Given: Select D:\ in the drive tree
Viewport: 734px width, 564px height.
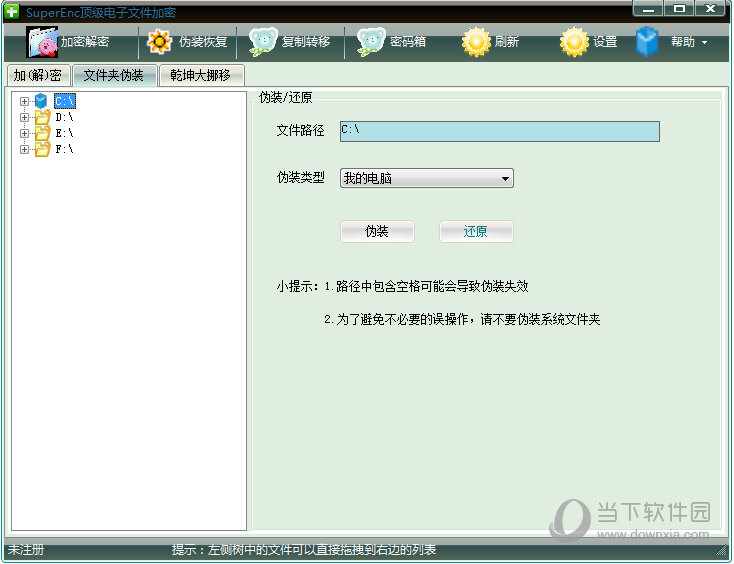Looking at the screenshot, I should click(x=65, y=117).
